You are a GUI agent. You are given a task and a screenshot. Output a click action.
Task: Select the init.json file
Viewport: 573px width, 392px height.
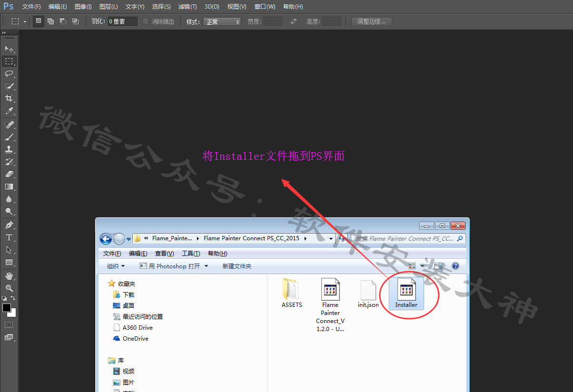(x=368, y=294)
